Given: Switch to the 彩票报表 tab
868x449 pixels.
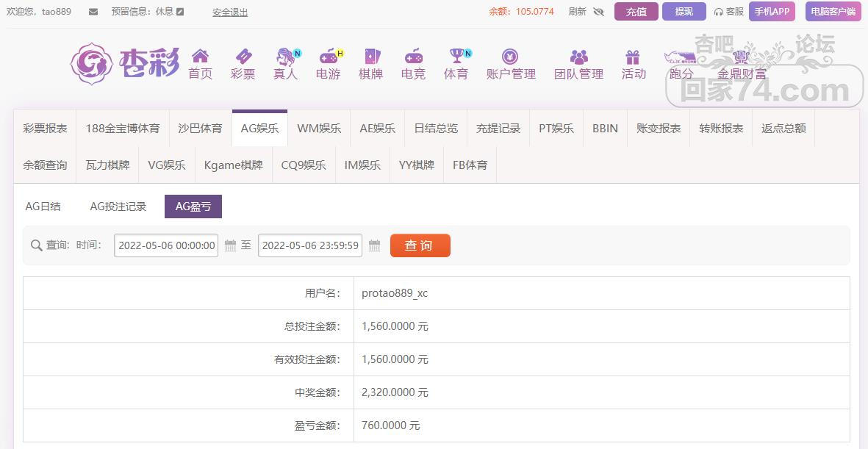Looking at the screenshot, I should click(45, 128).
